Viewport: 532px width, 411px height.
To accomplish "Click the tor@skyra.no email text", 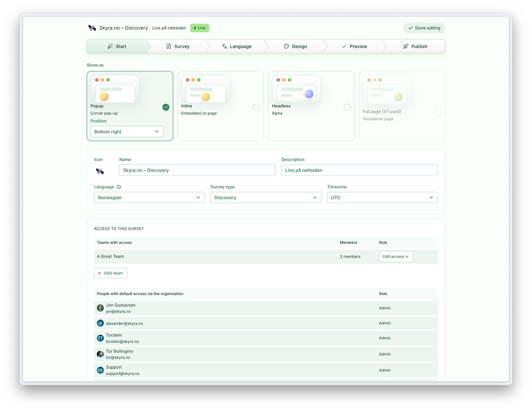I will (x=118, y=357).
